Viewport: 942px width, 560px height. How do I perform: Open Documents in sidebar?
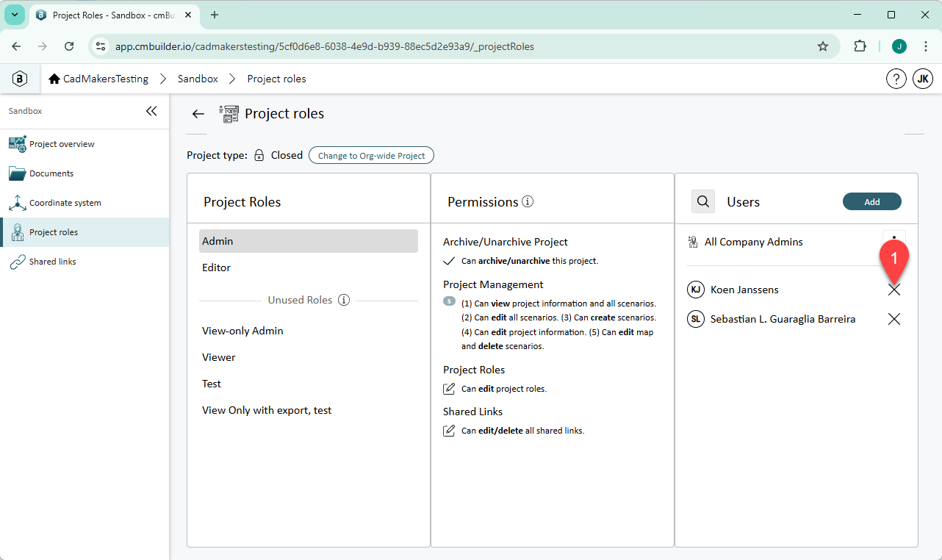(85, 173)
